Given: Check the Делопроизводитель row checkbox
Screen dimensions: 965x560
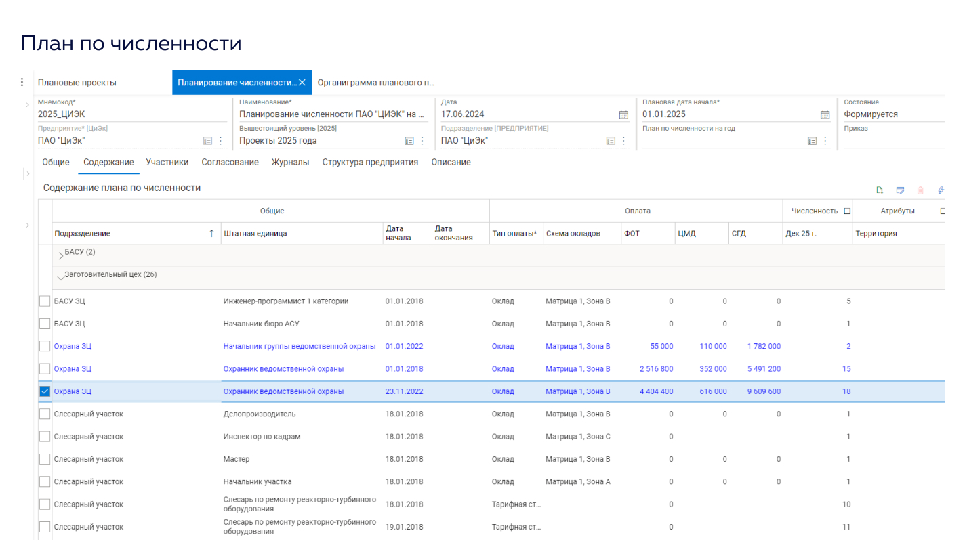Looking at the screenshot, I should [45, 414].
